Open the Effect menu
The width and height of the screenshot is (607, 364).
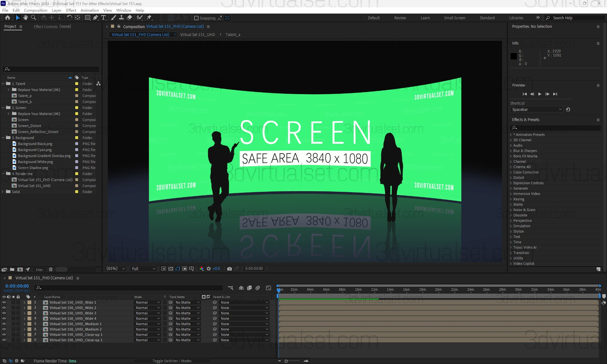71,10
